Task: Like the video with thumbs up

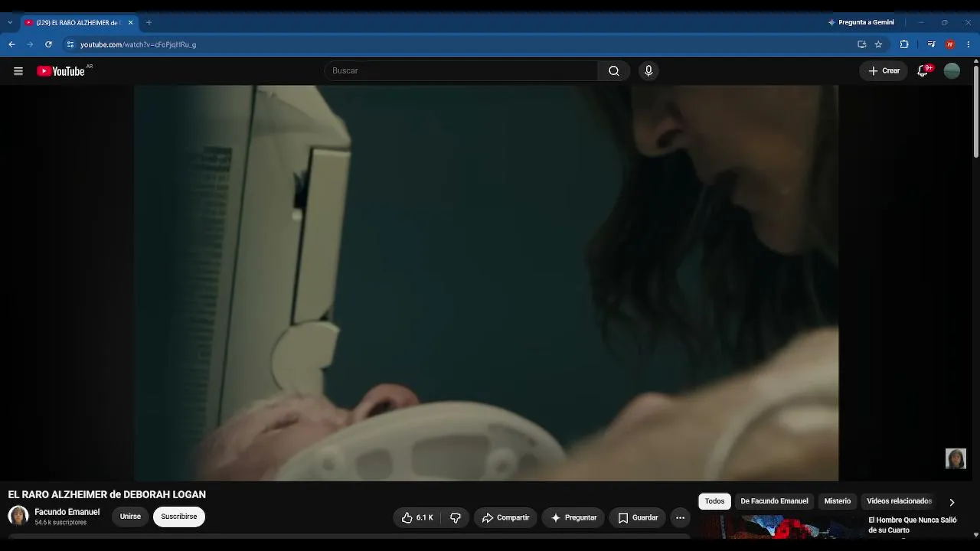Action: [418, 518]
